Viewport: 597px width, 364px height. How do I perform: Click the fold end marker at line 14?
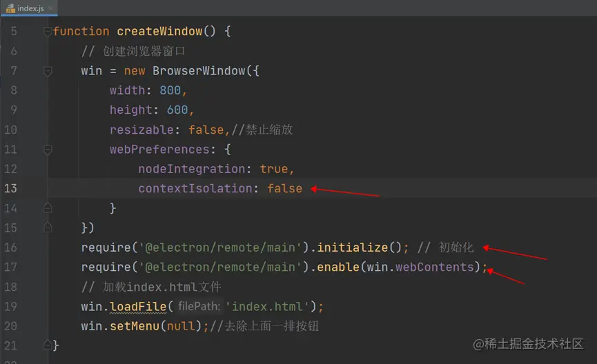(48, 208)
